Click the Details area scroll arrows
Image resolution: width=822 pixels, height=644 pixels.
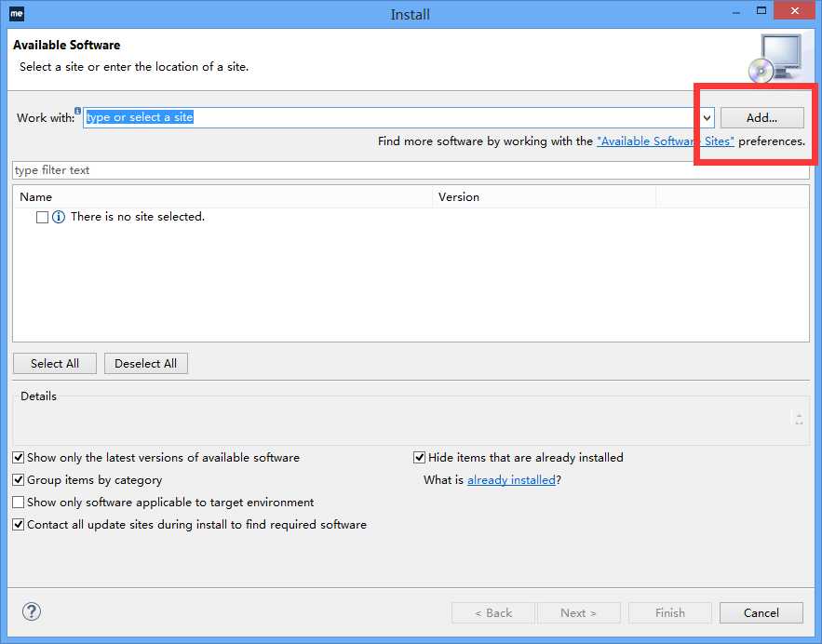point(799,419)
